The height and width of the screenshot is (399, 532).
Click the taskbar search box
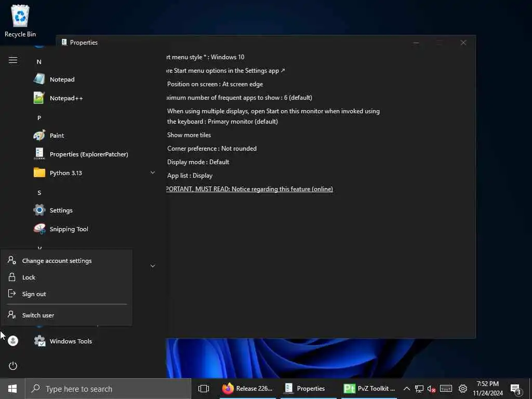tap(108, 389)
